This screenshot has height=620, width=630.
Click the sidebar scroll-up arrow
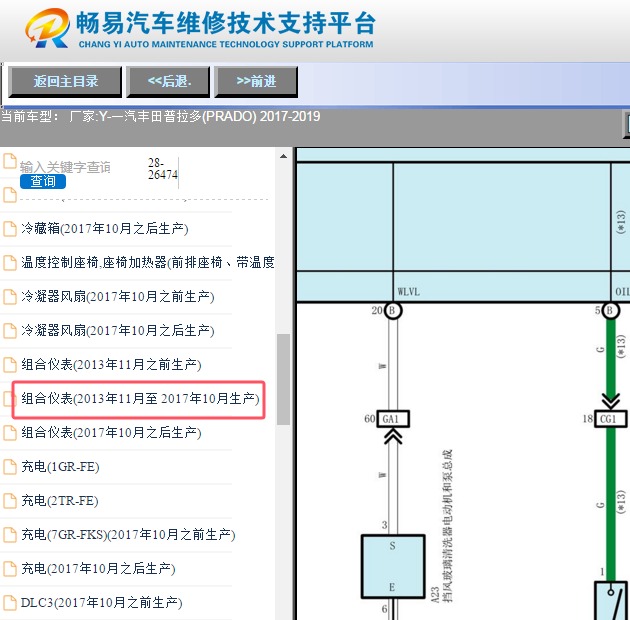coord(283,156)
